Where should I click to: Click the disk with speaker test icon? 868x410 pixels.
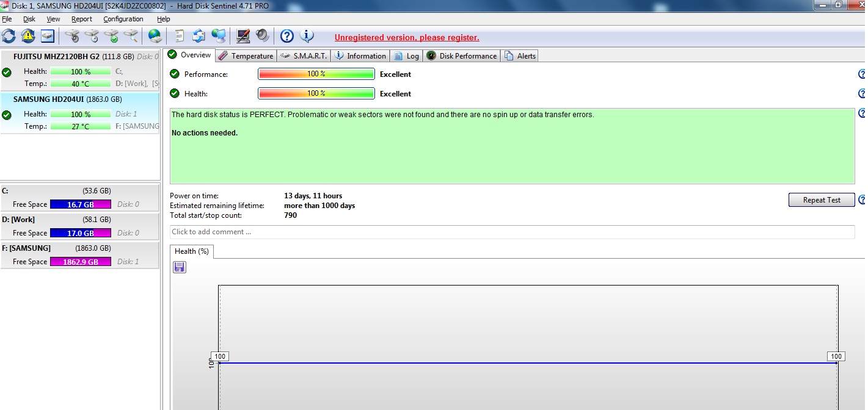73,36
